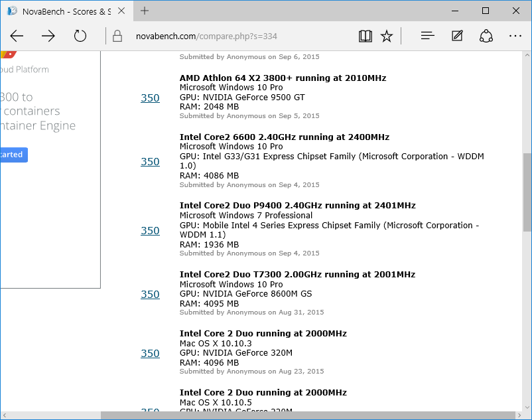532x420 pixels.
Task: Click the containers ad text
Action: 31,111
